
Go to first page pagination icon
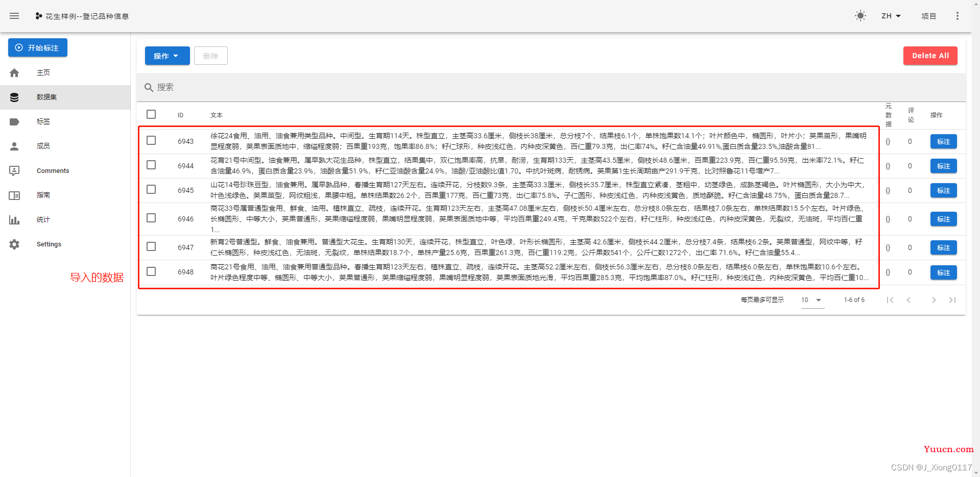click(890, 300)
